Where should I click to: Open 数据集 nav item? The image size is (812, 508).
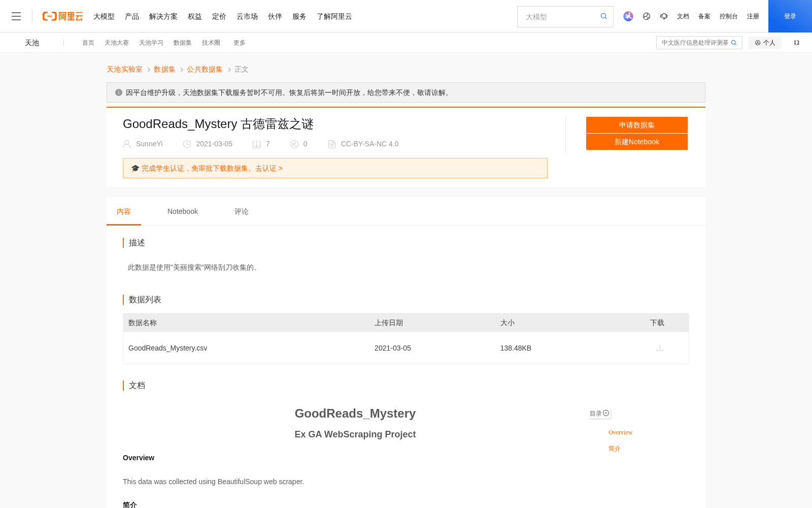coord(183,43)
